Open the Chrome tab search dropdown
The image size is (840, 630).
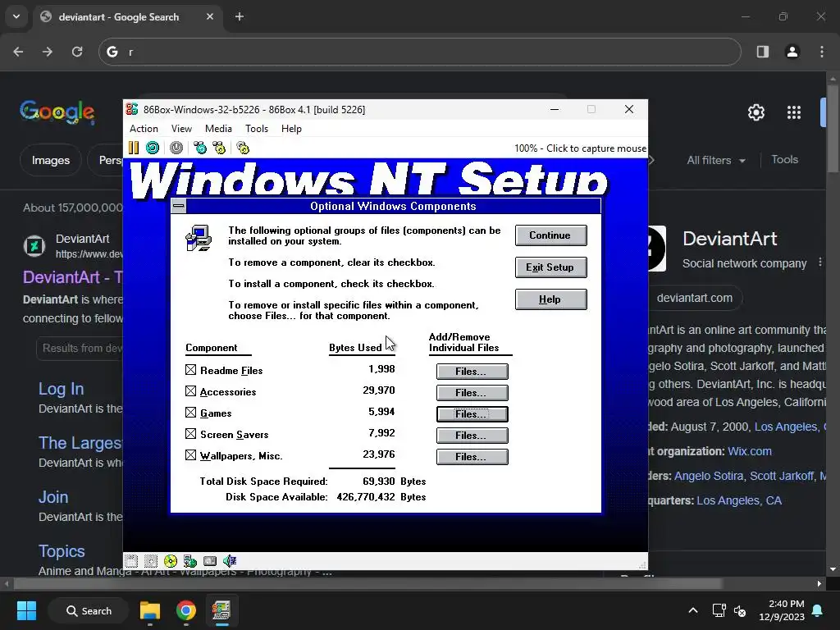(16, 16)
